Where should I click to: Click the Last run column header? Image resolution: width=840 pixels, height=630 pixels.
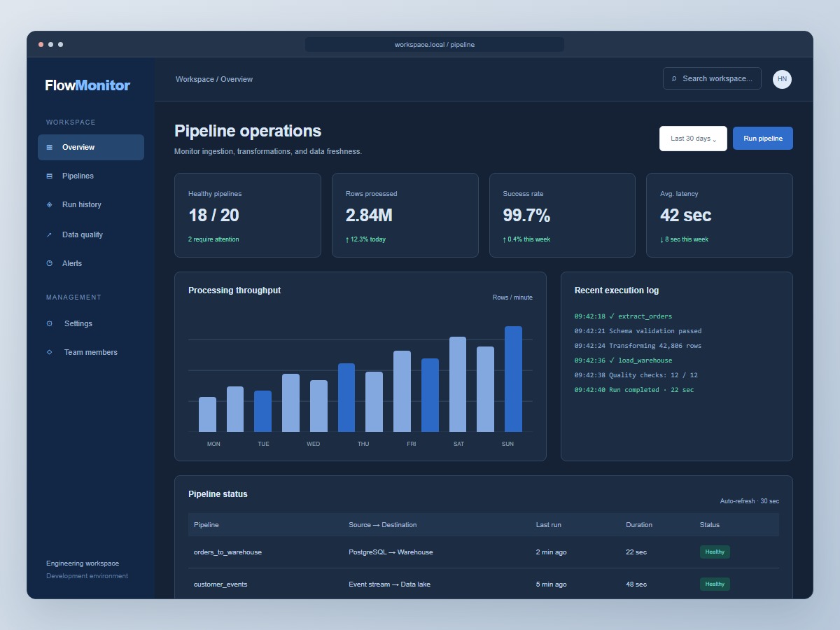[x=549, y=525]
